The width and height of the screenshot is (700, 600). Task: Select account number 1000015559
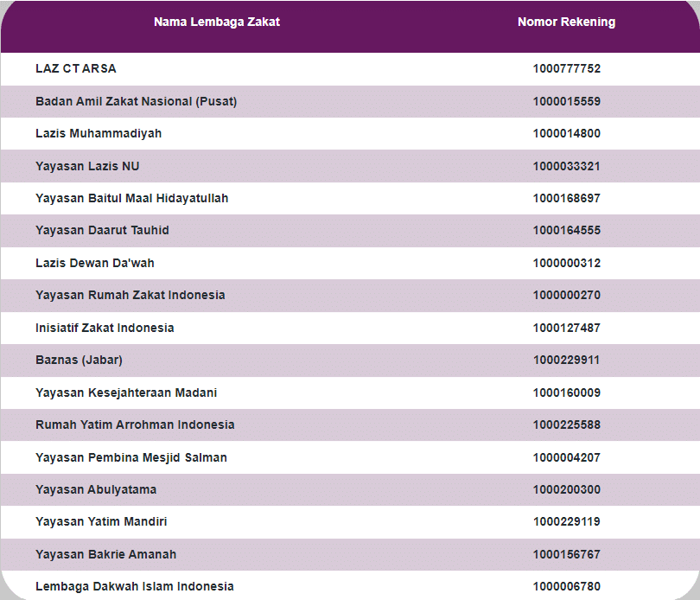point(567,101)
